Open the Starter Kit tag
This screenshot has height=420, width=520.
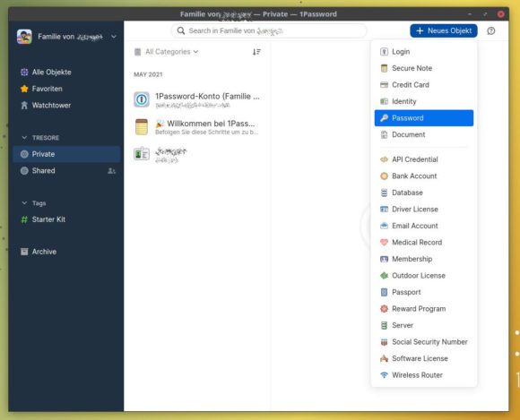point(66,219)
